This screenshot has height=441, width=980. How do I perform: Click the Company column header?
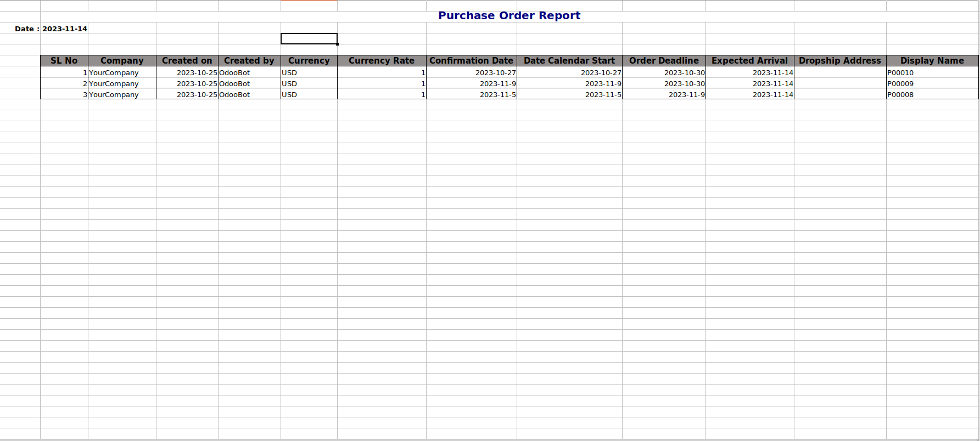tap(122, 61)
